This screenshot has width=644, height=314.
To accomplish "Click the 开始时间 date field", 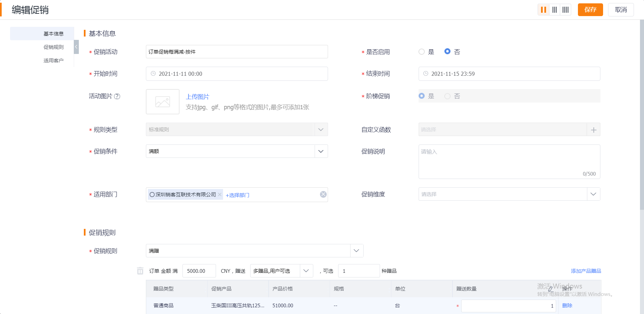I will (237, 74).
